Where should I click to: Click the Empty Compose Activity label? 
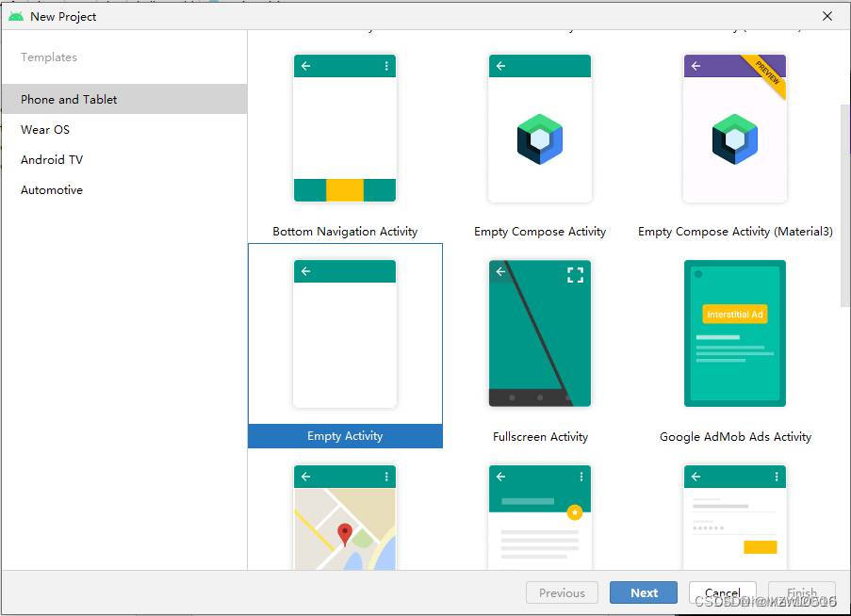[539, 232]
